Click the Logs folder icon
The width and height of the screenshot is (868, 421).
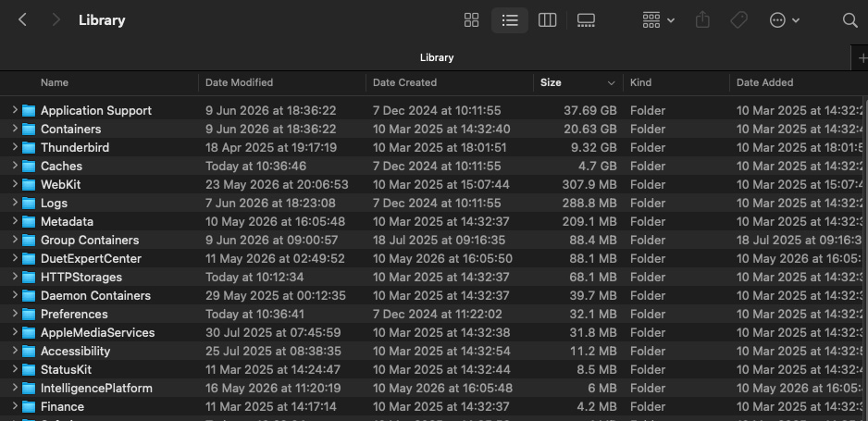pos(29,203)
